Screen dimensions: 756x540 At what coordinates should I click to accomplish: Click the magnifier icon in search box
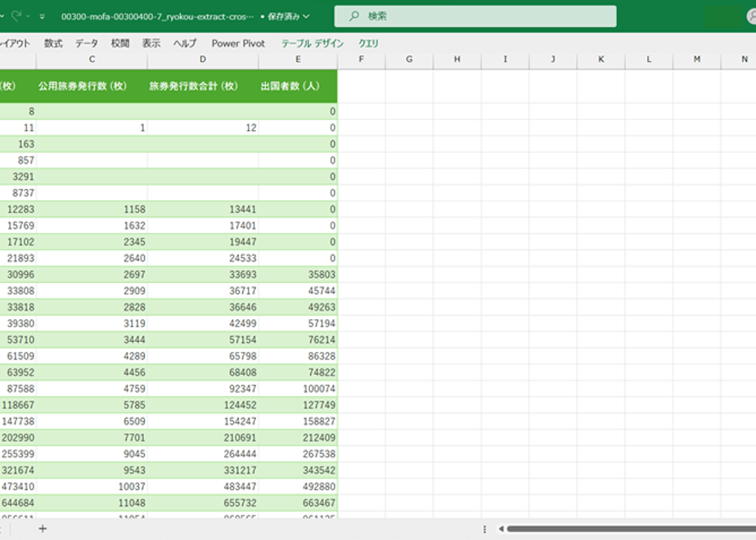354,16
